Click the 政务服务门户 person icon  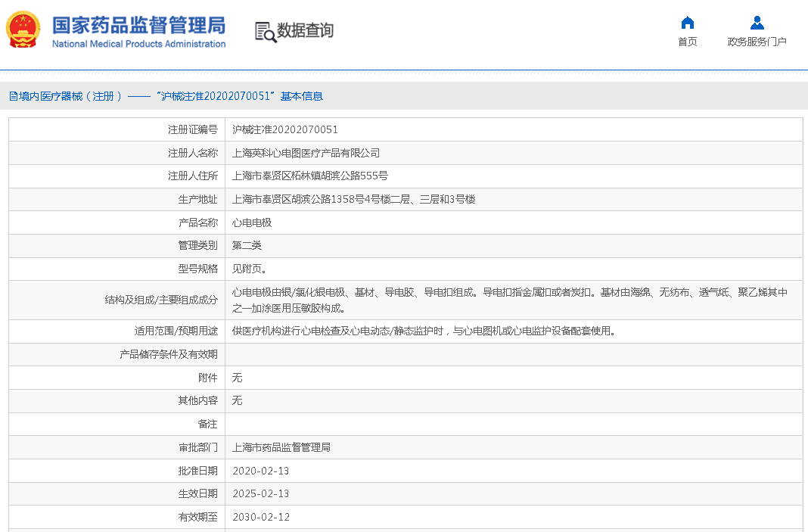757,23
